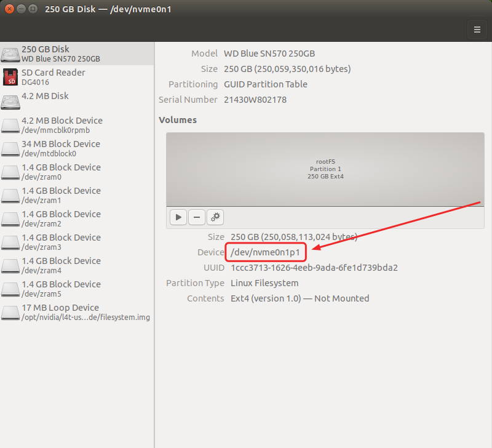Viewport: 492px width, 448px height.
Task: Select the /dev/zram4 block device
Action: coord(77,265)
